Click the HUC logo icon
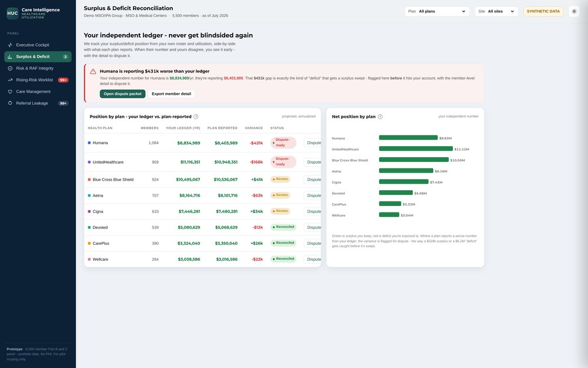 click(x=12, y=13)
